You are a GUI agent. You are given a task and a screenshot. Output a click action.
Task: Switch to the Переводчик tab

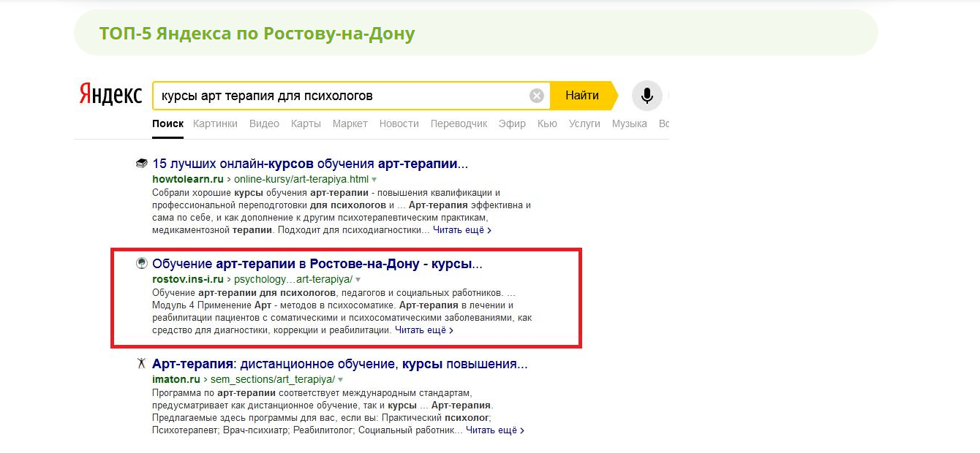tap(459, 123)
